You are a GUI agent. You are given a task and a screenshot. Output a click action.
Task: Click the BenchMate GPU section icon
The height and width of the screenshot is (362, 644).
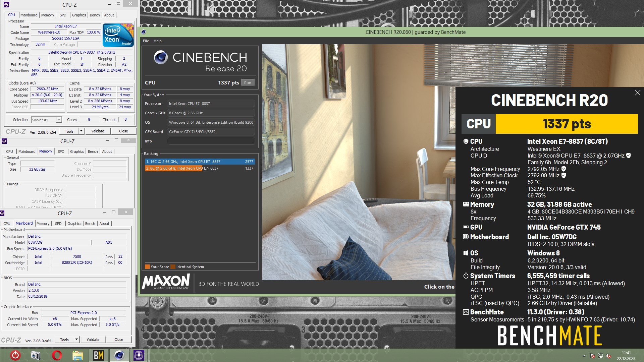tap(466, 227)
